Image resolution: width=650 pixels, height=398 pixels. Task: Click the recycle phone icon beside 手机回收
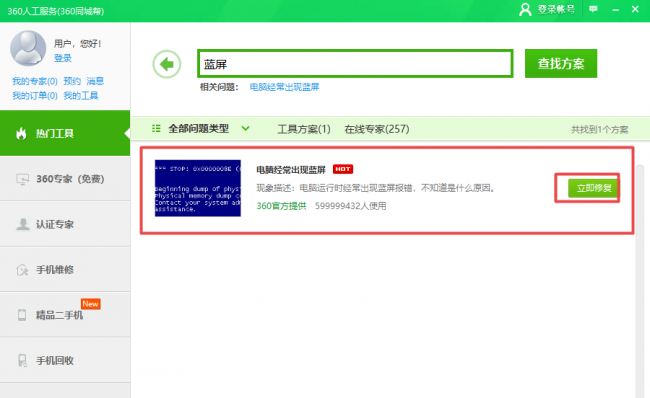[x=22, y=360]
